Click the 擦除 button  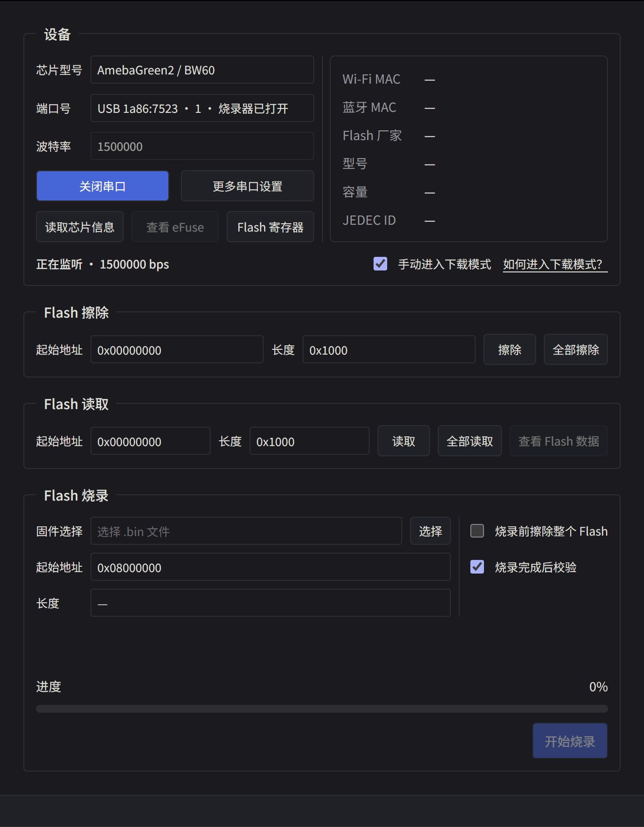click(x=510, y=349)
